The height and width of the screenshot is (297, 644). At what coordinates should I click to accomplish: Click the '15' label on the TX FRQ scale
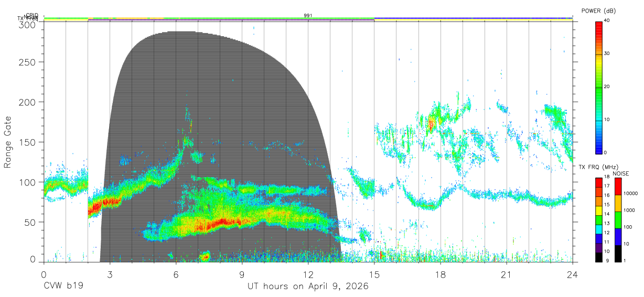[x=607, y=204]
